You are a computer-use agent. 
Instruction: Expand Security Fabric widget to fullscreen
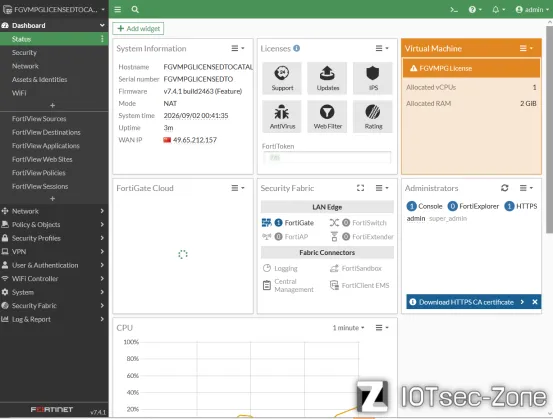(x=360, y=188)
